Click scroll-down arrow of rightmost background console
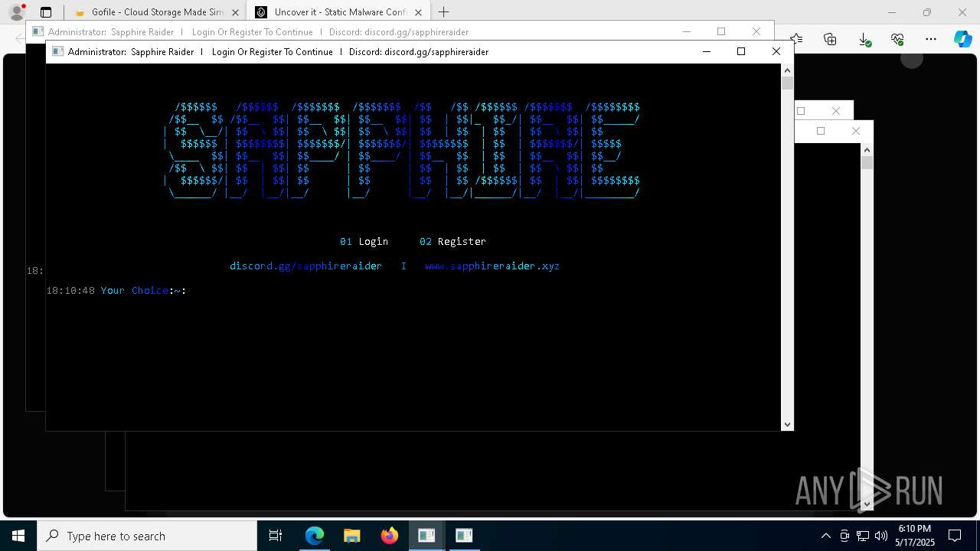The image size is (980, 551). [867, 504]
